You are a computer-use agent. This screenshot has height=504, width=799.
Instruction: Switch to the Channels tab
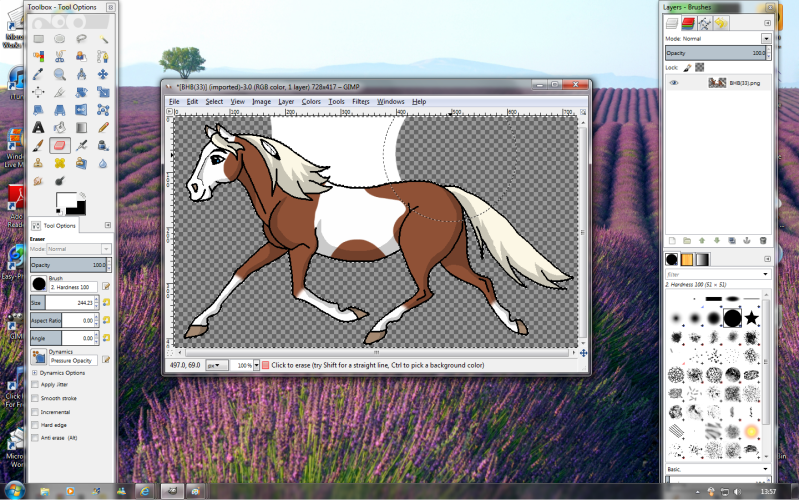tap(688, 23)
